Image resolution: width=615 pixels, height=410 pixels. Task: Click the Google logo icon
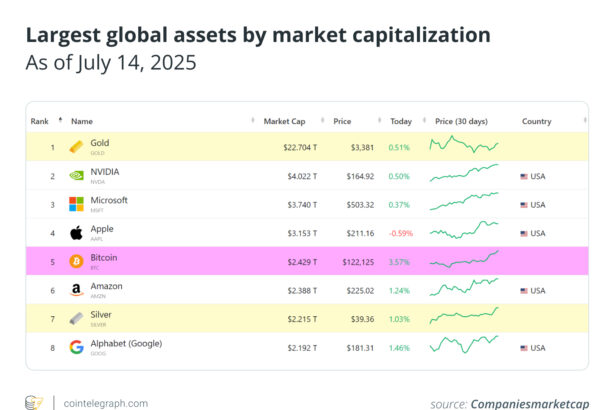coord(76,347)
